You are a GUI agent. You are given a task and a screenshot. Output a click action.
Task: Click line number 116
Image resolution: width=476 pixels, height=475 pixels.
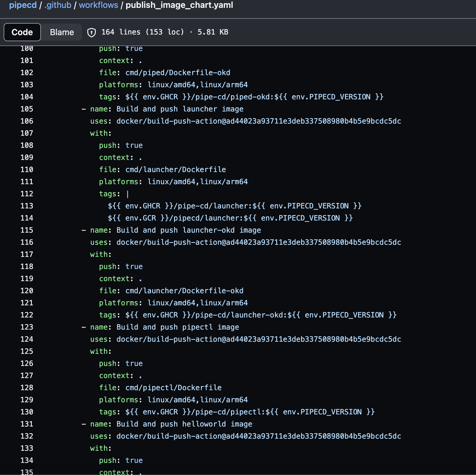coord(27,242)
